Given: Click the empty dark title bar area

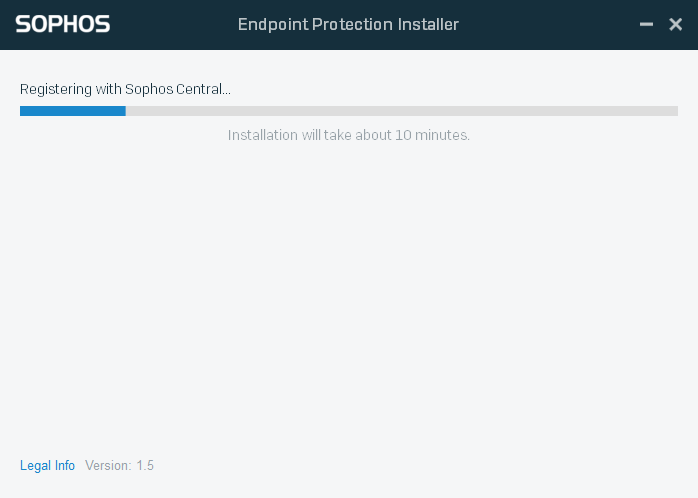Looking at the screenshot, I should (550, 24).
